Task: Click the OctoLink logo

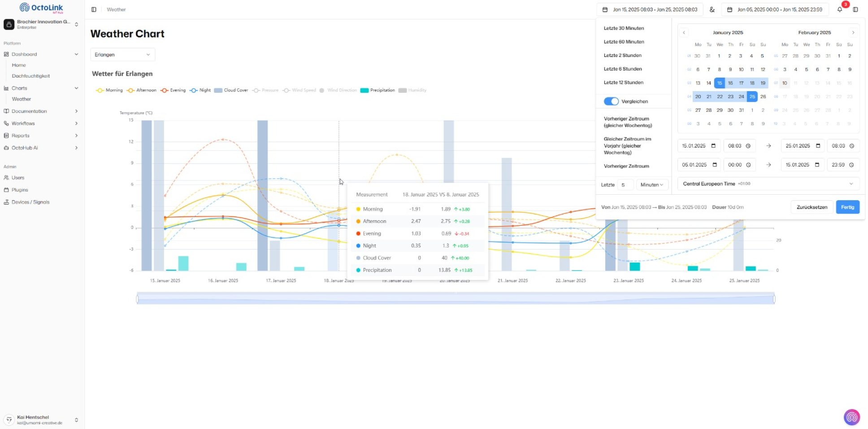Action: pyautogui.click(x=42, y=8)
